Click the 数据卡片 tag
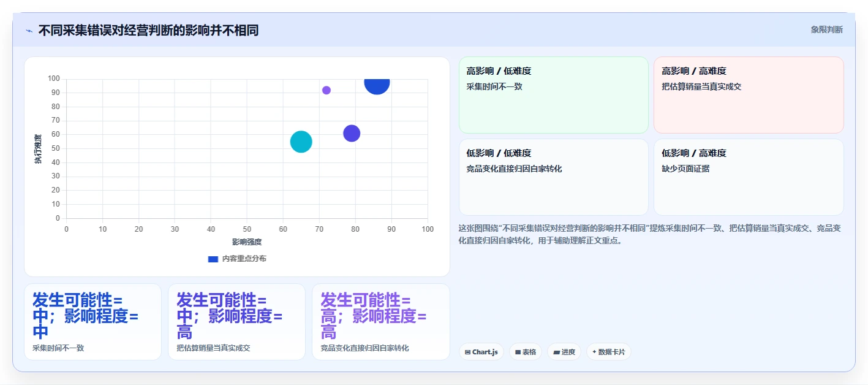868x385 pixels. coord(609,352)
